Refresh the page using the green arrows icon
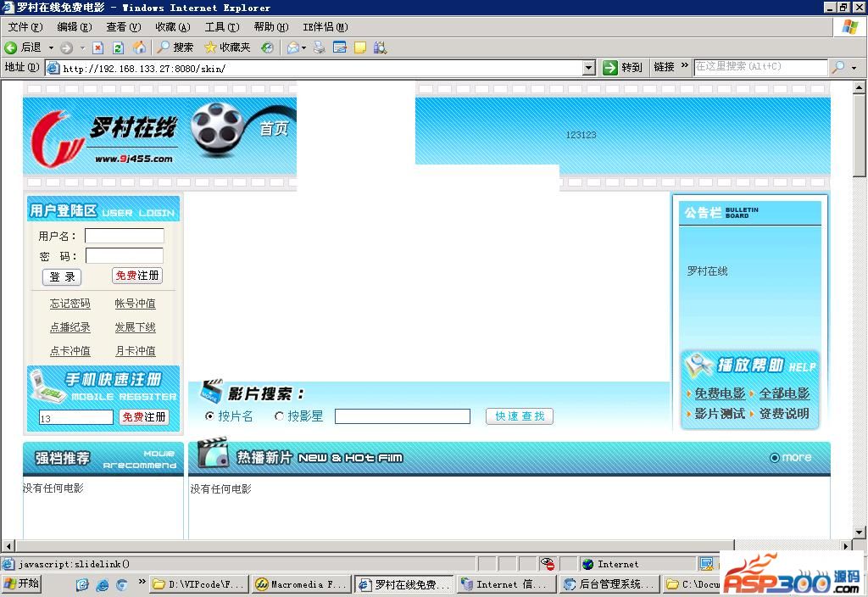This screenshot has height=597, width=868. [x=118, y=48]
